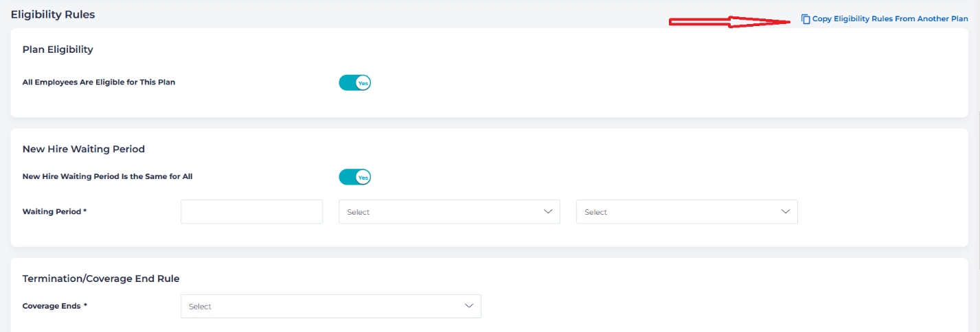Image resolution: width=980 pixels, height=332 pixels.
Task: Click the Termination/Coverage End Rule heading
Action: pyautogui.click(x=101, y=278)
